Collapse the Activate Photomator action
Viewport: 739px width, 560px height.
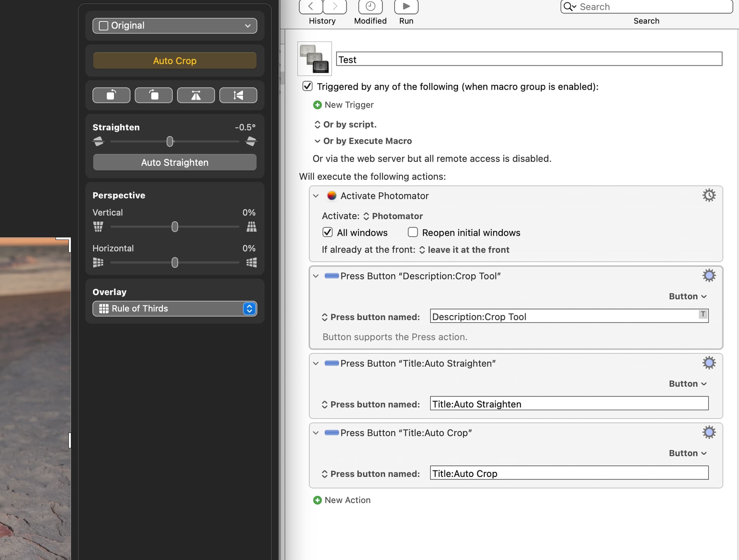point(316,196)
